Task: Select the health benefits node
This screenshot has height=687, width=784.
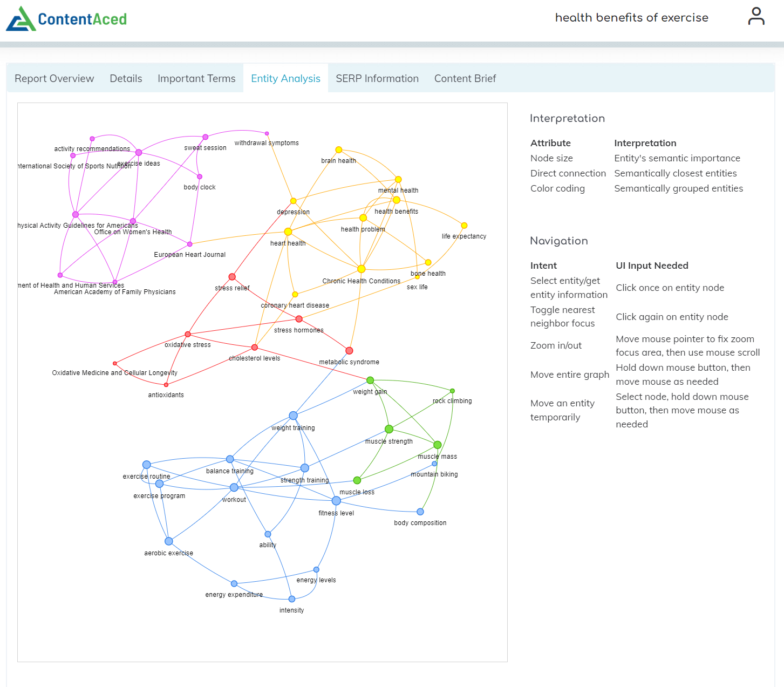Action: tap(397, 200)
